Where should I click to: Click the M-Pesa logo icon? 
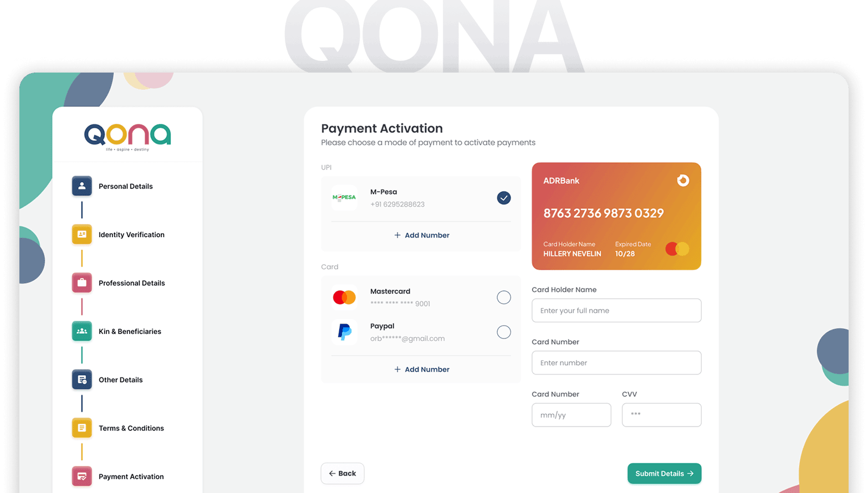click(344, 198)
